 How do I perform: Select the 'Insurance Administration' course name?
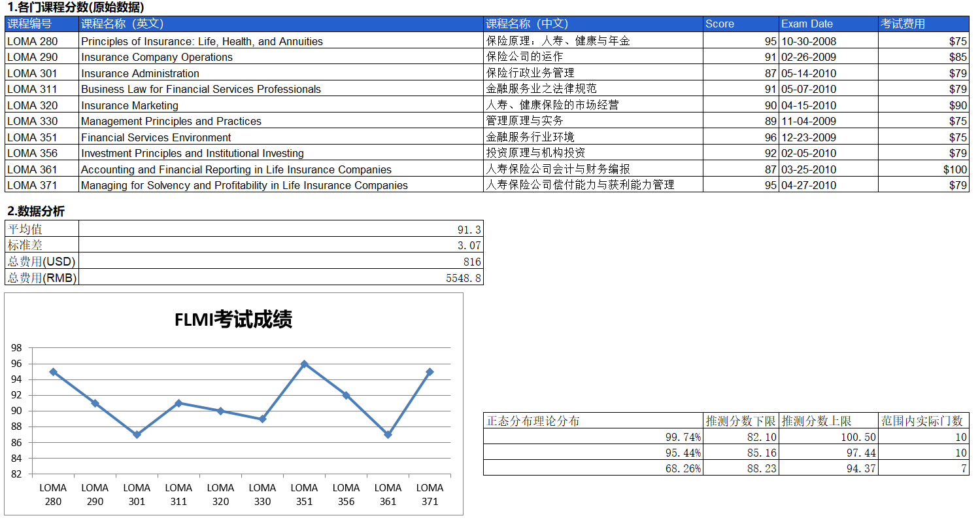281,73
